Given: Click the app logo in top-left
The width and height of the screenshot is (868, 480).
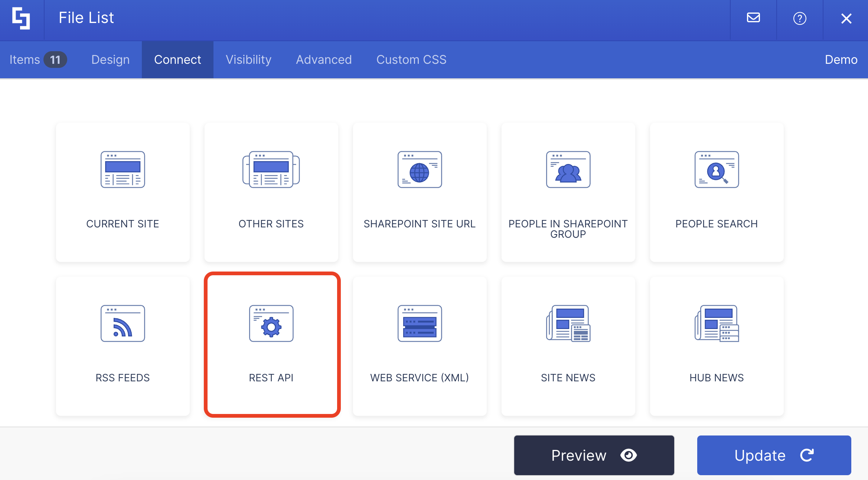Looking at the screenshot, I should (21, 18).
